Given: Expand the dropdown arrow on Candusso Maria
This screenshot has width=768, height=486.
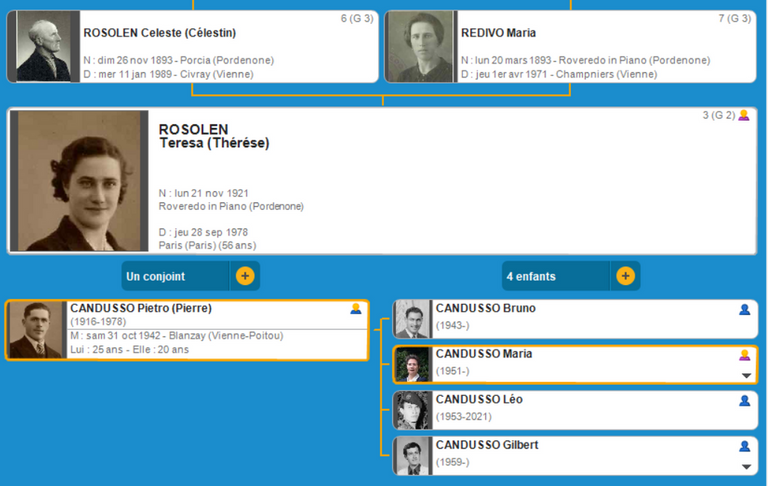Looking at the screenshot, I should point(745,376).
